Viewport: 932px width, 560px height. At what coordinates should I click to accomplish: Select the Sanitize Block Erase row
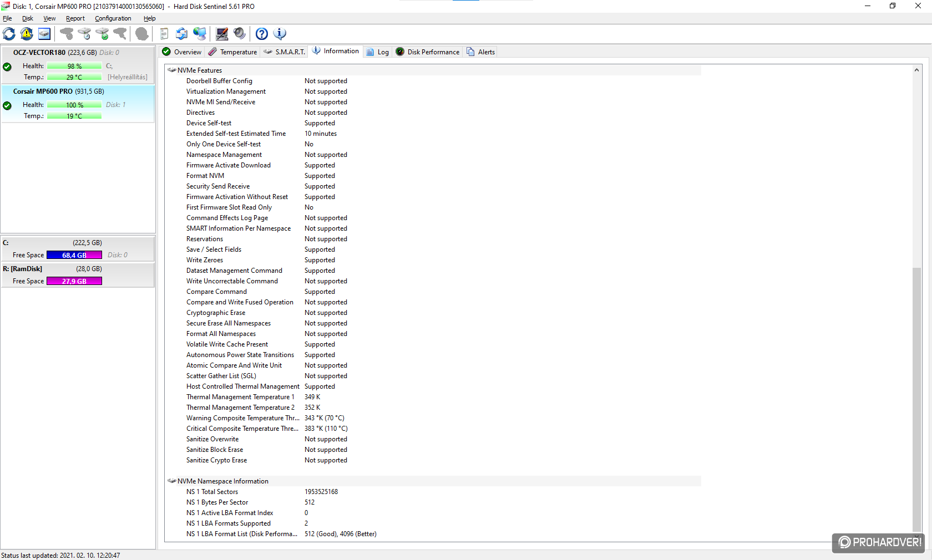click(x=433, y=450)
